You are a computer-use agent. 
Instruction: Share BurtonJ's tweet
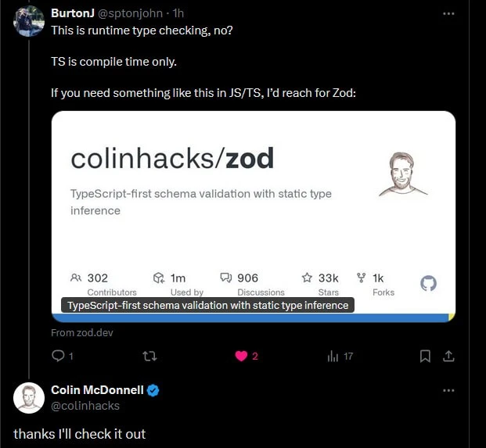[448, 357]
